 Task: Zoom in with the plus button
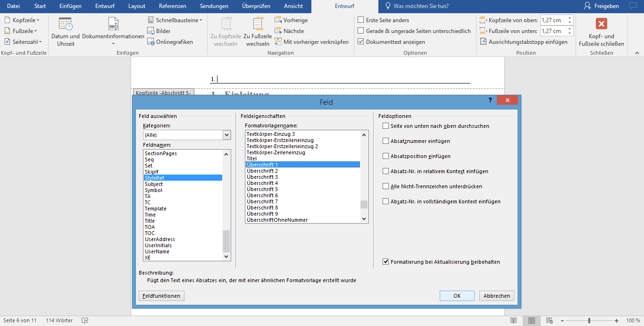pyautogui.click(x=617, y=320)
